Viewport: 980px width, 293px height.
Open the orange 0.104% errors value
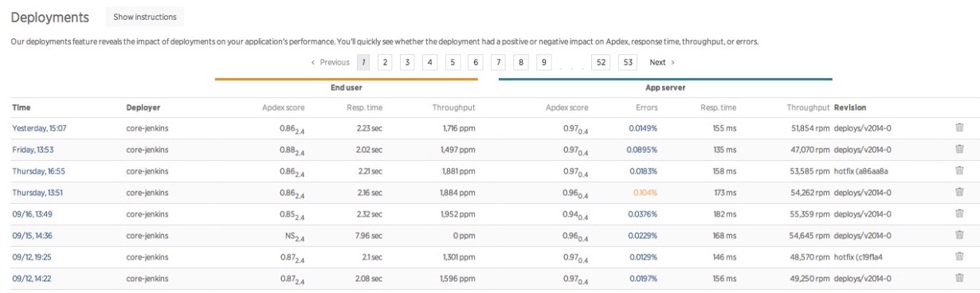[x=645, y=193]
